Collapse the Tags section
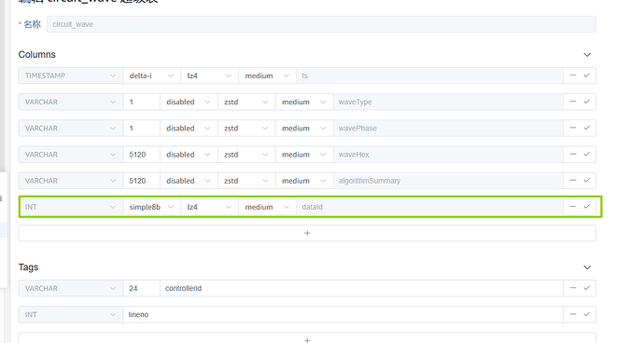644x343 pixels. coord(587,268)
